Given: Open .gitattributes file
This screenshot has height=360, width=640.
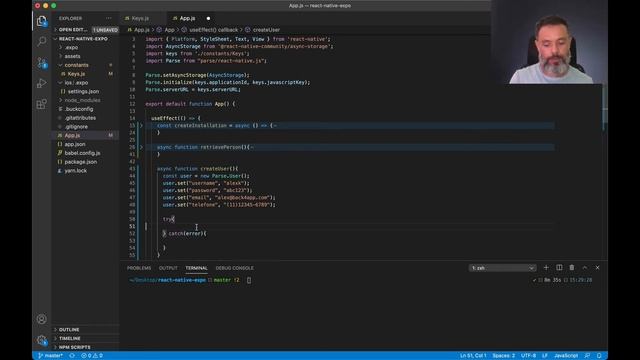Looking at the screenshot, I should click(80, 118).
